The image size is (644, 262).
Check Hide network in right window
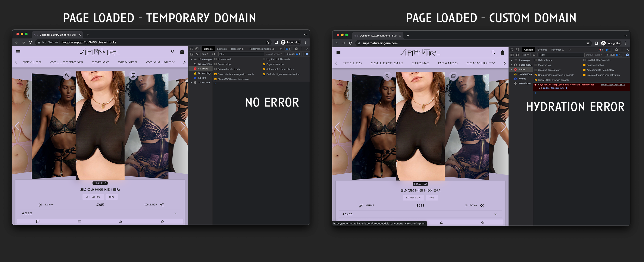[x=536, y=60]
